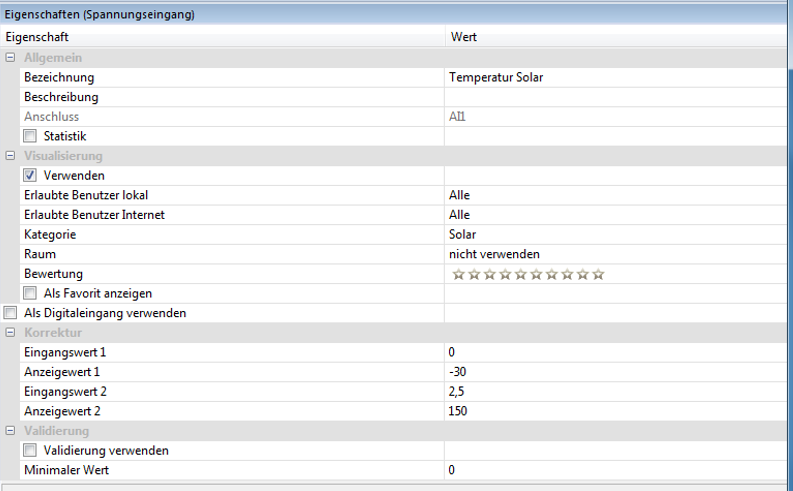This screenshot has height=491, width=793.
Task: Enable Als Favorit anzeigen checkbox
Action: [30, 293]
